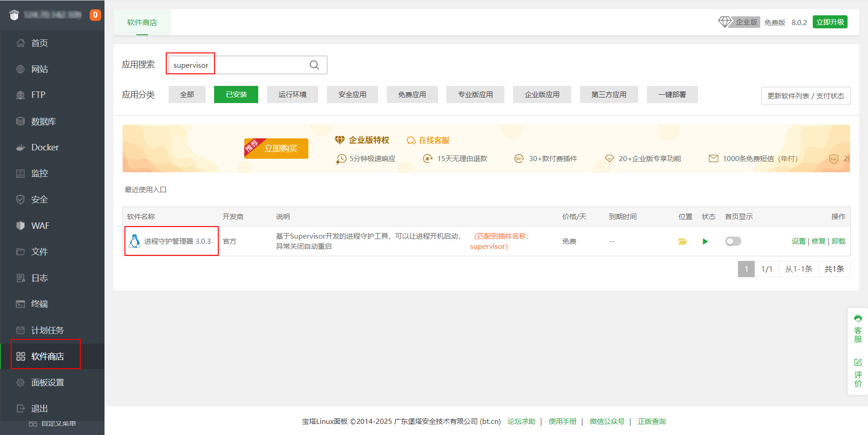Open Docker from the sidebar
The image size is (868, 435).
pyautogui.click(x=45, y=147)
